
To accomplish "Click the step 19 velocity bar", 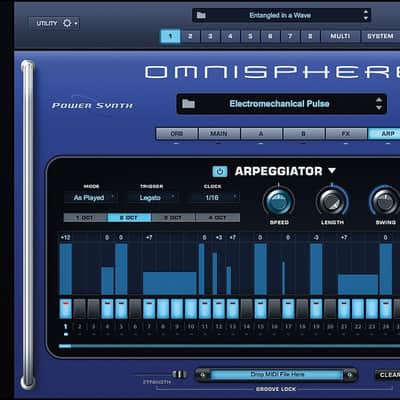I will click(x=316, y=269).
